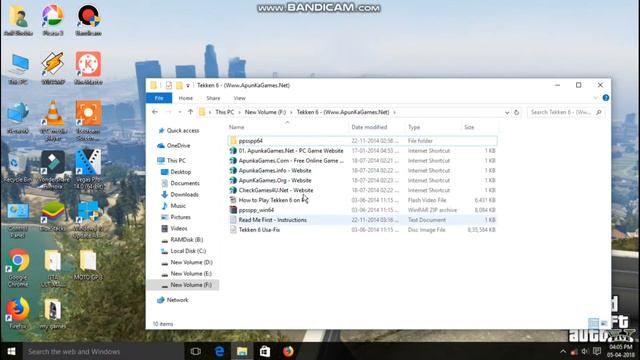640x360 pixels.
Task: Open the Home ribbon tab
Action: tap(185, 98)
